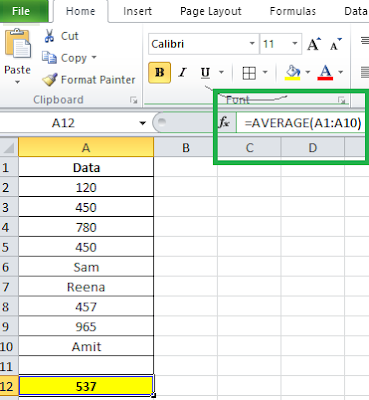Increase font size with Grow Font
Image resolution: width=369 pixels, height=400 pixels.
click(314, 44)
